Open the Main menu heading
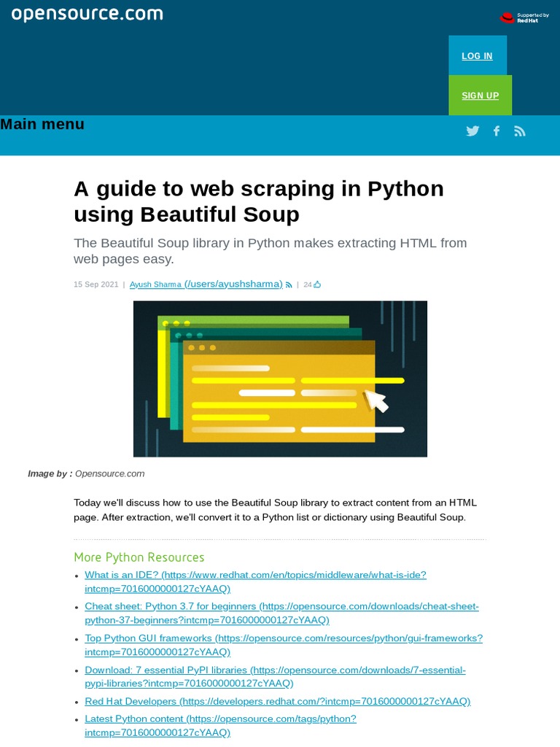 (x=42, y=124)
